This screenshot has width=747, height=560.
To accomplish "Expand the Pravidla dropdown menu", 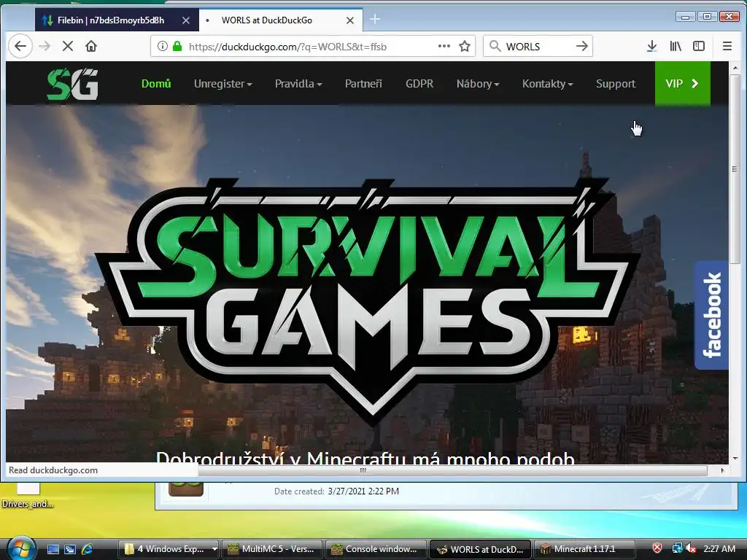I will click(298, 84).
